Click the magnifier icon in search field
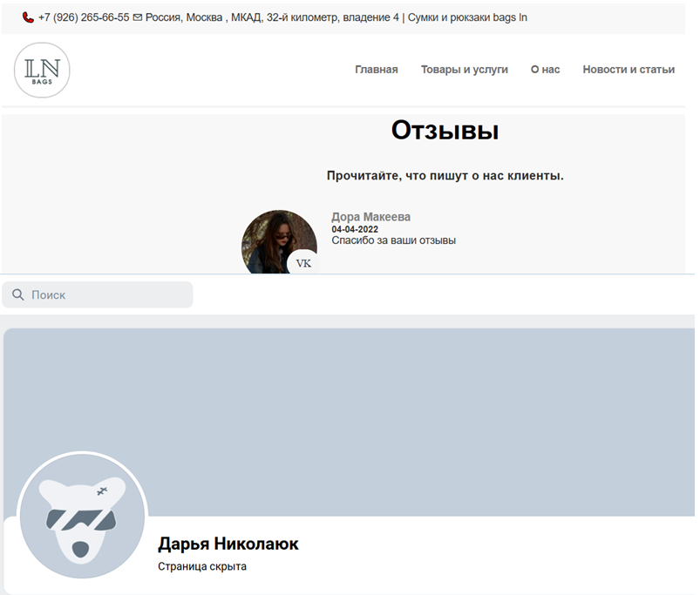 coord(18,295)
